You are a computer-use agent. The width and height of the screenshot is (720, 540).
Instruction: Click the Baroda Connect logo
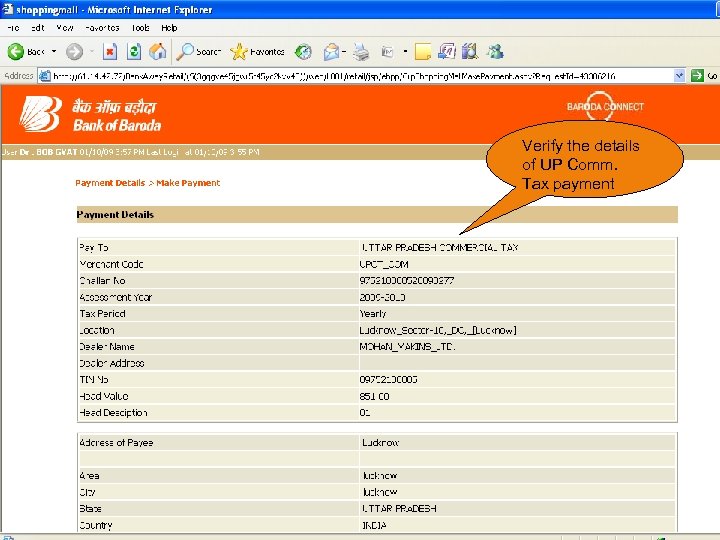(x=605, y=106)
